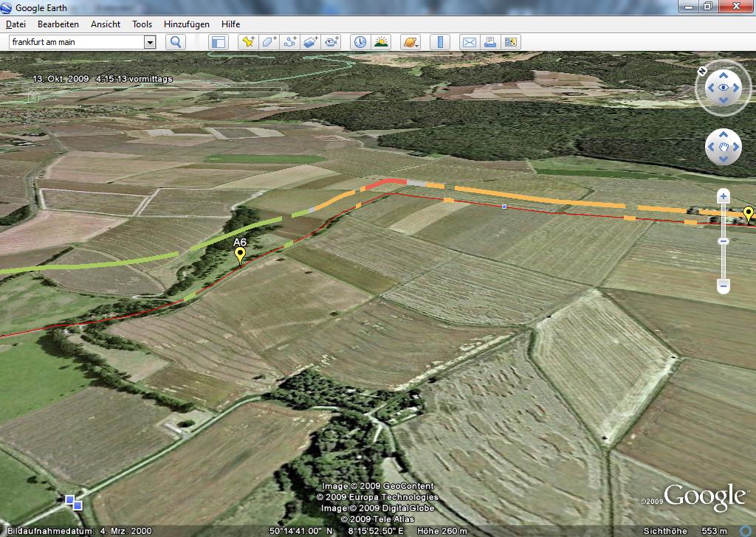Toggle sunlight across the landscape
Image resolution: width=756 pixels, height=537 pixels.
(381, 42)
